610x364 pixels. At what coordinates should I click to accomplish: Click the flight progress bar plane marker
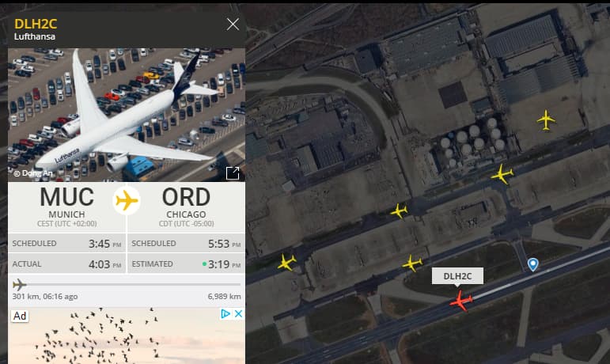tap(19, 285)
